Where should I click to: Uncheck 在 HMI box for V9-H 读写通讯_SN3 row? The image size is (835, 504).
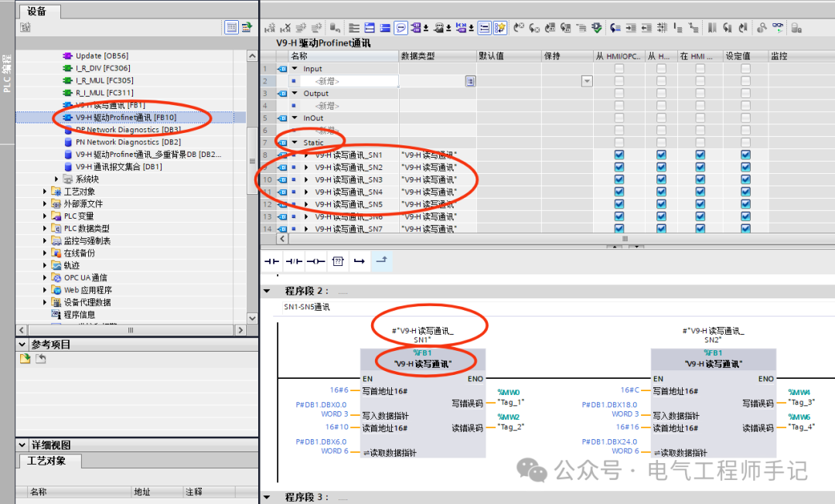[x=700, y=179]
